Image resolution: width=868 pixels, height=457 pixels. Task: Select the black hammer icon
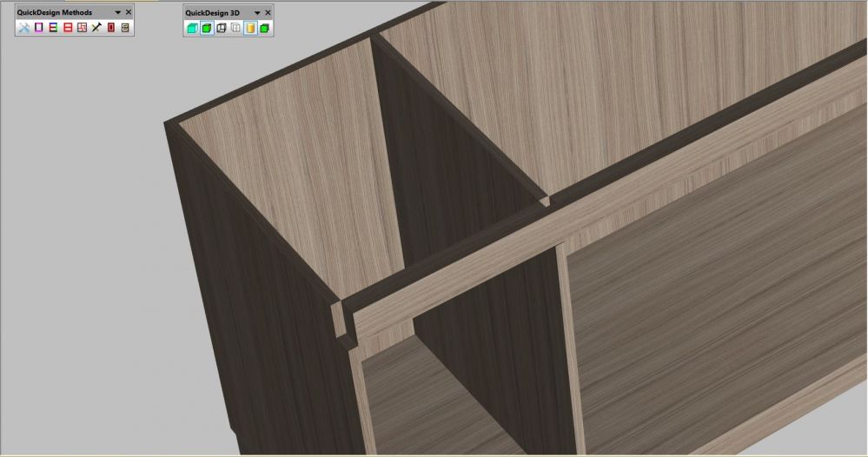[x=96, y=27]
